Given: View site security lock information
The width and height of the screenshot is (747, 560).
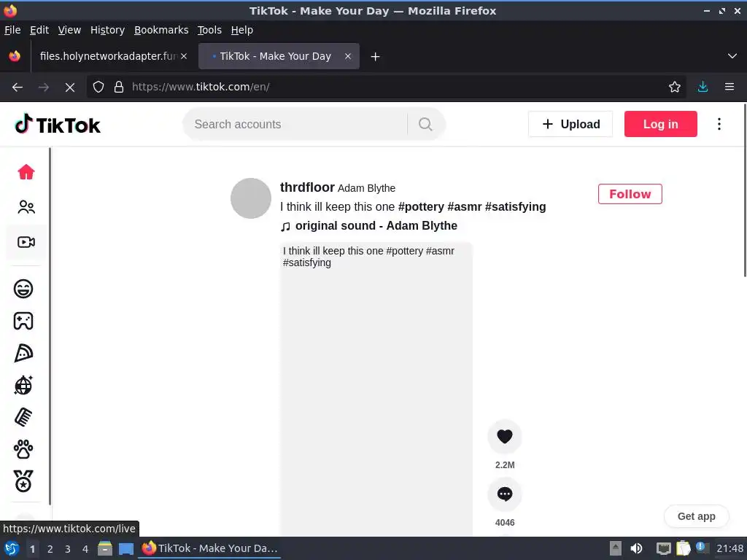Looking at the screenshot, I should point(119,87).
